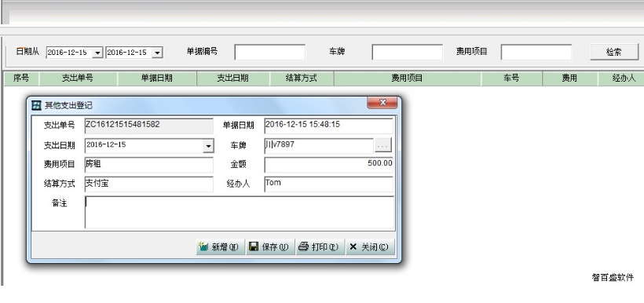This screenshot has width=644, height=303.
Task: Open the end date dropdown in filter bar
Action: coord(157,53)
